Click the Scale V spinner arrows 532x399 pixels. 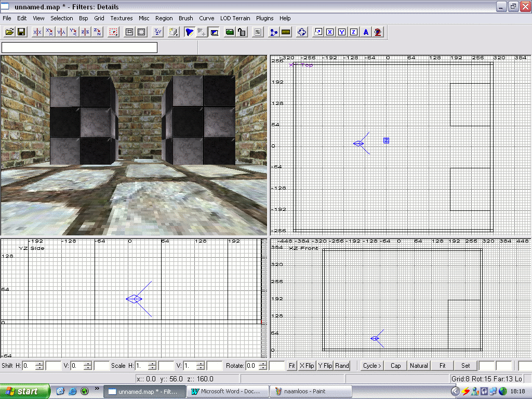coord(201,366)
